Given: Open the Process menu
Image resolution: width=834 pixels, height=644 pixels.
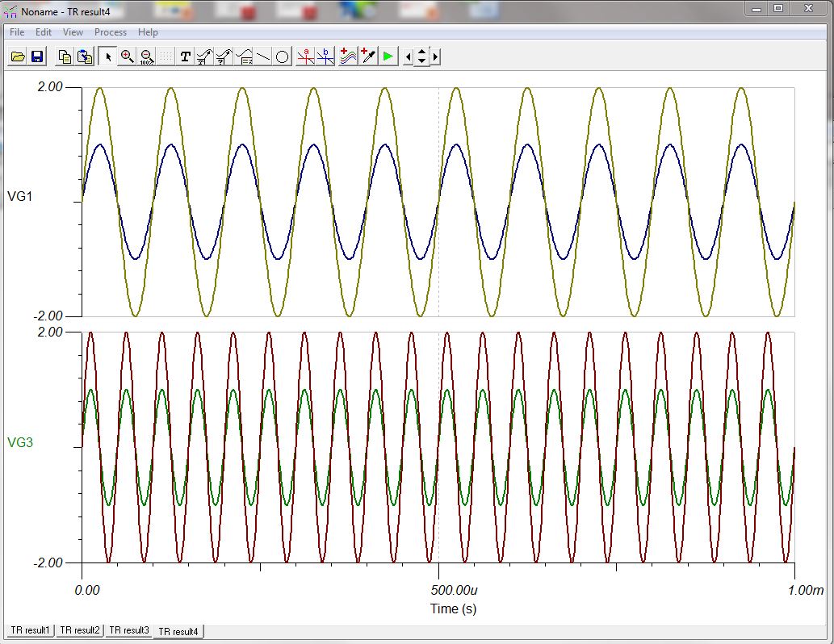Looking at the screenshot, I should pyautogui.click(x=111, y=32).
